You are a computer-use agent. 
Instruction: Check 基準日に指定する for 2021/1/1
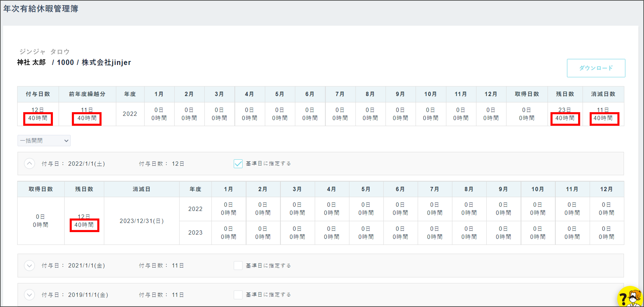pos(238,265)
